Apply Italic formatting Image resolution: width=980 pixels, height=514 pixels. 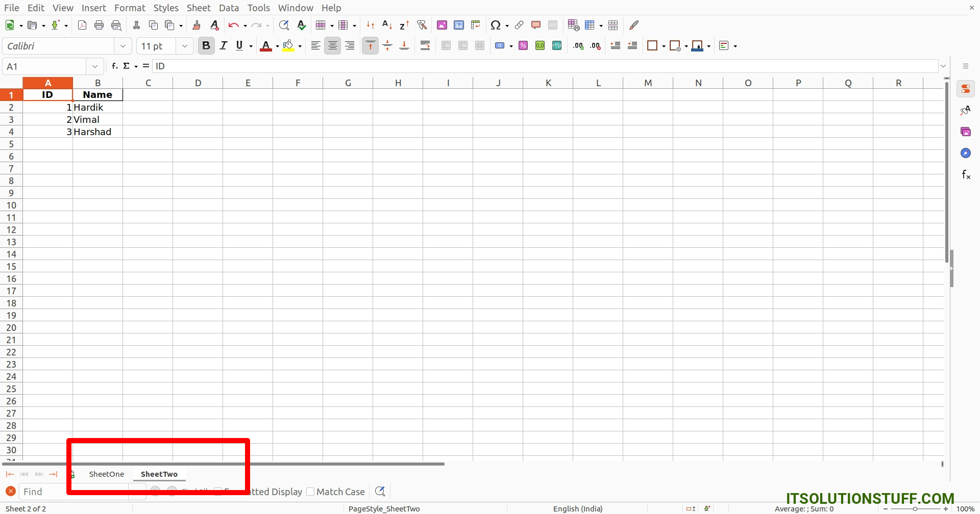coord(224,45)
